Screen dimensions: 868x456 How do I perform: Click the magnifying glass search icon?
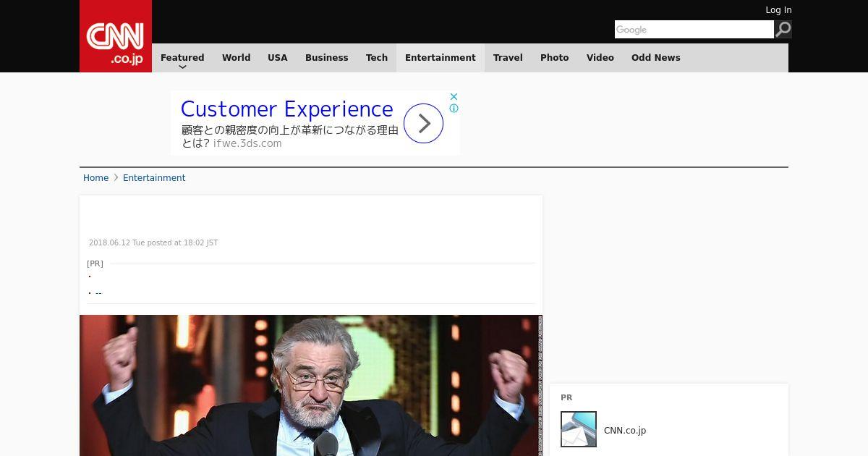coord(783,30)
